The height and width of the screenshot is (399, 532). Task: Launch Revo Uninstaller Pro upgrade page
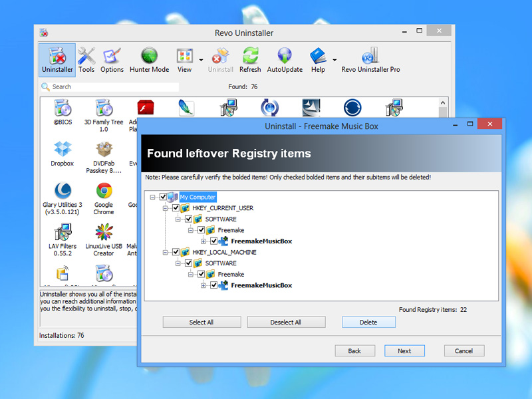(x=370, y=60)
